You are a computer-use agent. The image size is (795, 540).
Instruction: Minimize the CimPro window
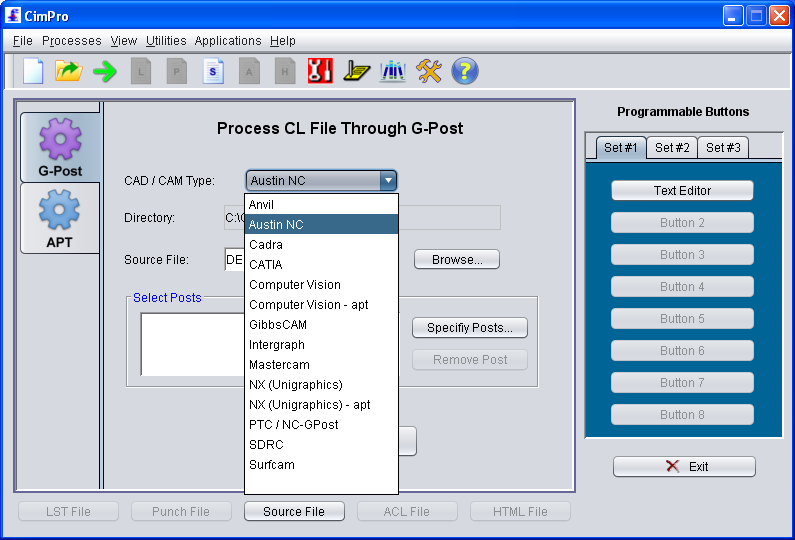[x=732, y=16]
